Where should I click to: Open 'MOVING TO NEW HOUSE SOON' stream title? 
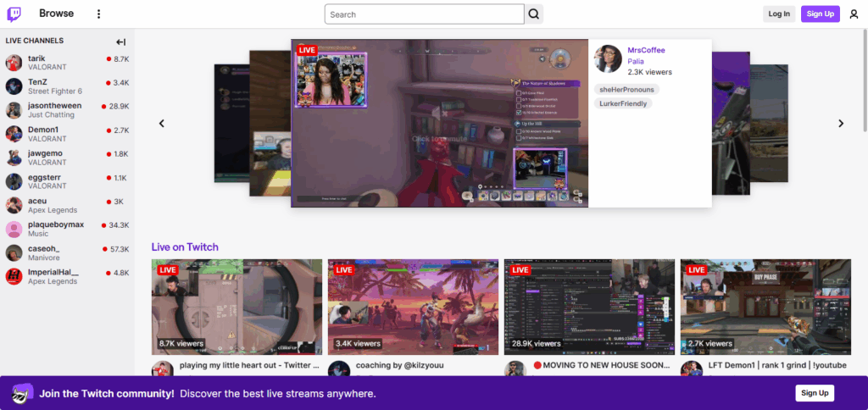[604, 365]
